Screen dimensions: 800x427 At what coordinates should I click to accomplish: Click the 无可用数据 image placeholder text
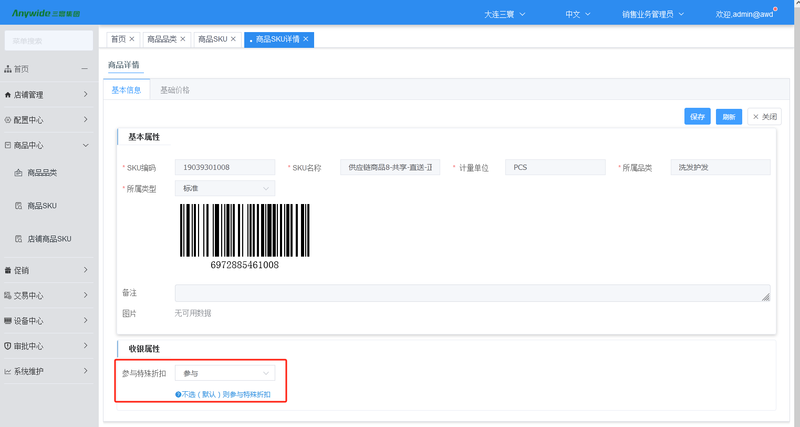193,313
